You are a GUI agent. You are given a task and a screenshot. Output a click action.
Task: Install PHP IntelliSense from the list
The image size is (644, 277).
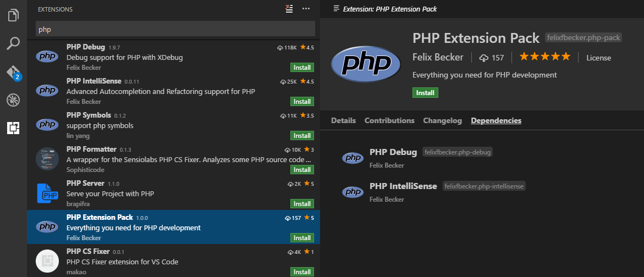click(x=302, y=102)
